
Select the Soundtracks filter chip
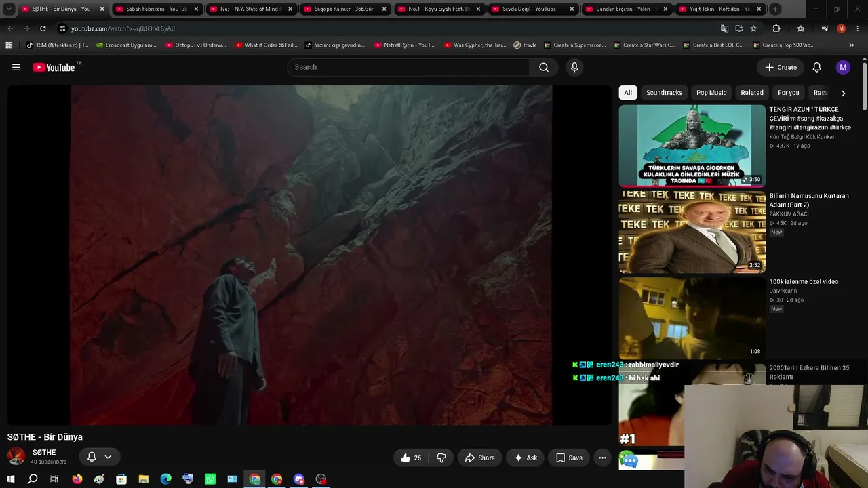664,93
